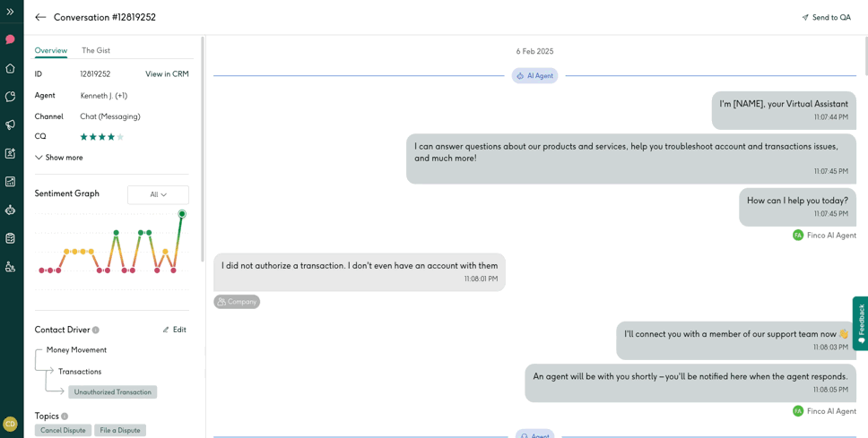
Task: Open the bot icon in sidebar
Action: tap(10, 210)
